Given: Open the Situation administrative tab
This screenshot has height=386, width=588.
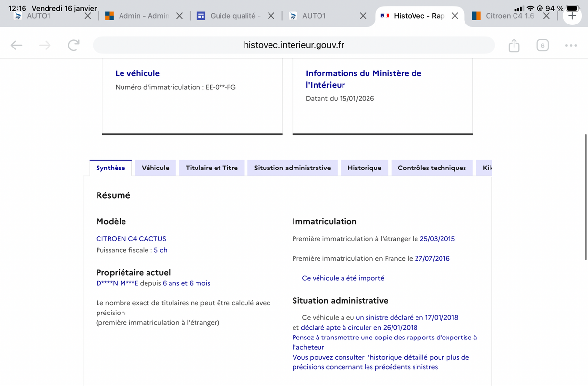Looking at the screenshot, I should (x=292, y=168).
